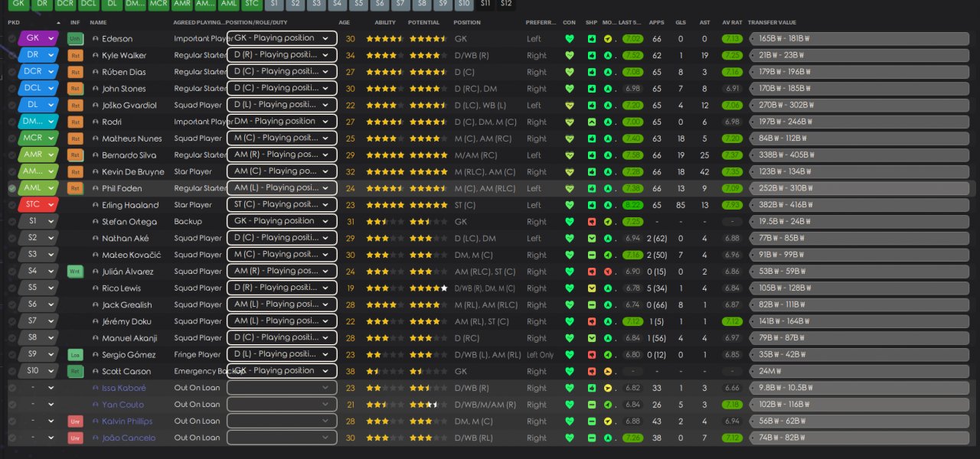Select the DCR slot tab at top

[x=65, y=4]
